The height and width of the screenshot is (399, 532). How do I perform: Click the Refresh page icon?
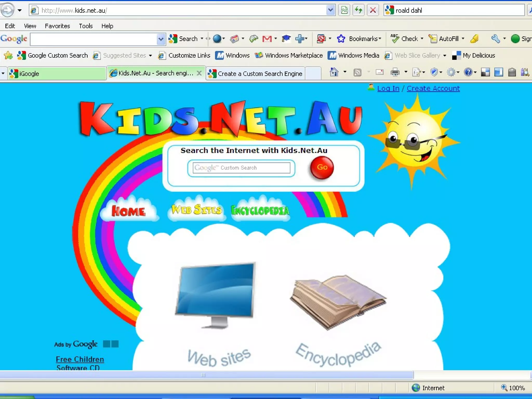358,10
